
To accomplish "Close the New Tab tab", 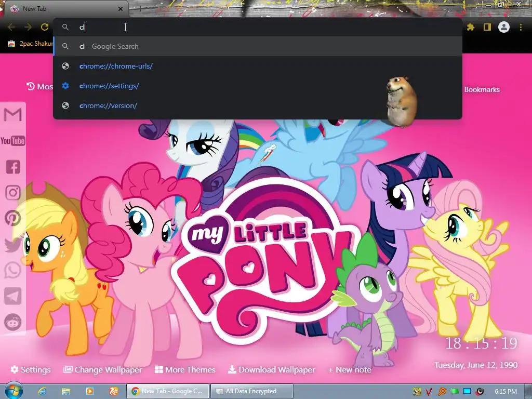I will pyautogui.click(x=121, y=9).
